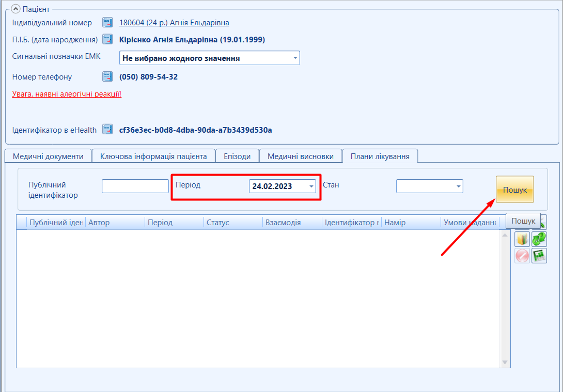Sort by Публічний іден column header
Viewport: 563px width, 392px height.
click(56, 223)
